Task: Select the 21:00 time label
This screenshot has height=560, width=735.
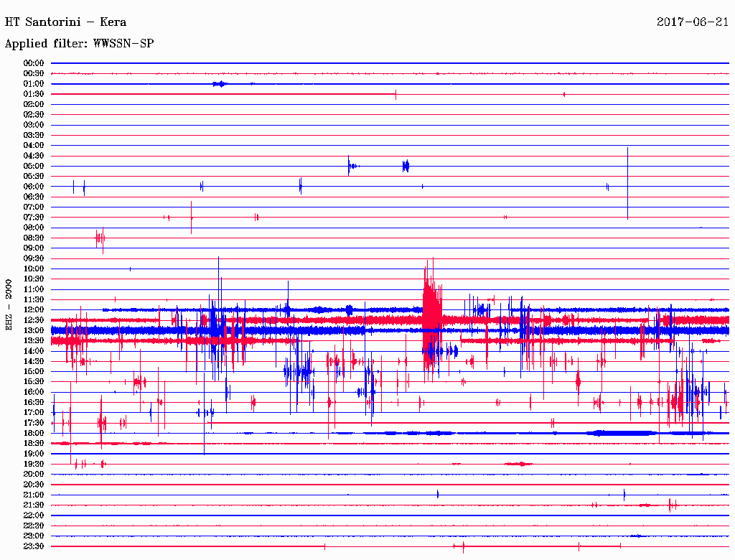Action: (x=33, y=495)
